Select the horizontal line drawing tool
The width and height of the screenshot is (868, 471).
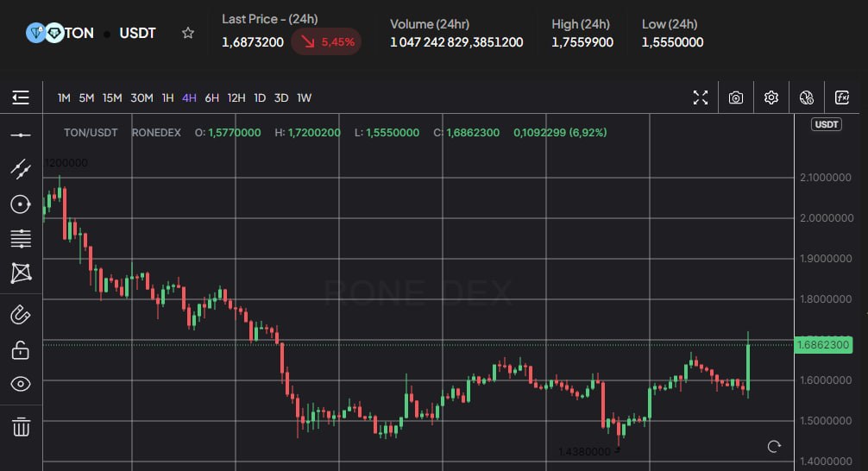(21, 135)
